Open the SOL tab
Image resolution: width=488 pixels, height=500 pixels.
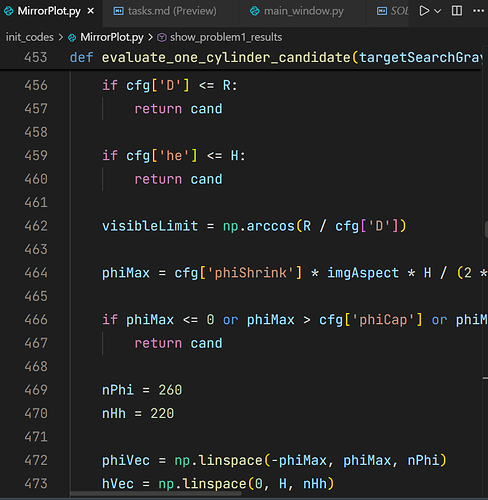(x=392, y=11)
